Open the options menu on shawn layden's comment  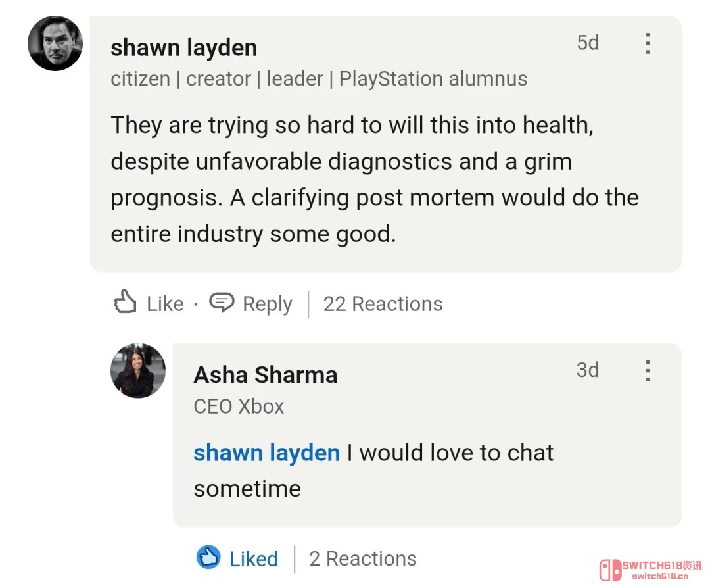click(x=648, y=43)
